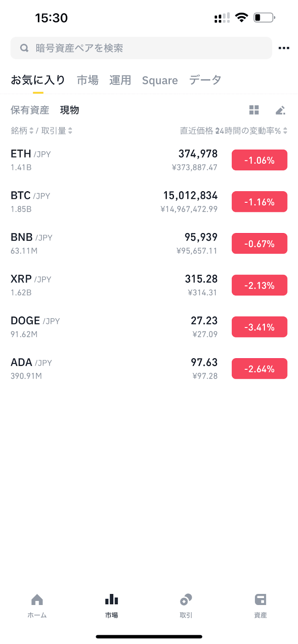Sort by 24時間の変動率% arrows
Screen dimensions: 298x644
[285, 131]
